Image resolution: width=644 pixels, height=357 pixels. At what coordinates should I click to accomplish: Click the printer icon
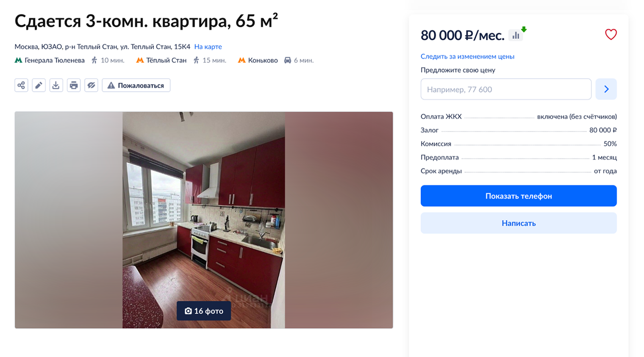pos(74,85)
